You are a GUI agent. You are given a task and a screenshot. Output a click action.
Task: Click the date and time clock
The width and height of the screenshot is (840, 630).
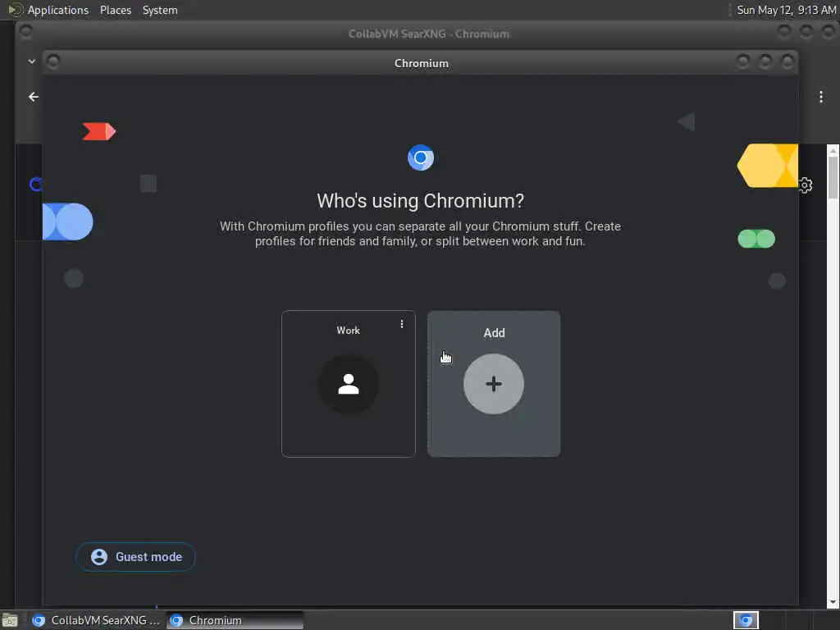point(786,10)
